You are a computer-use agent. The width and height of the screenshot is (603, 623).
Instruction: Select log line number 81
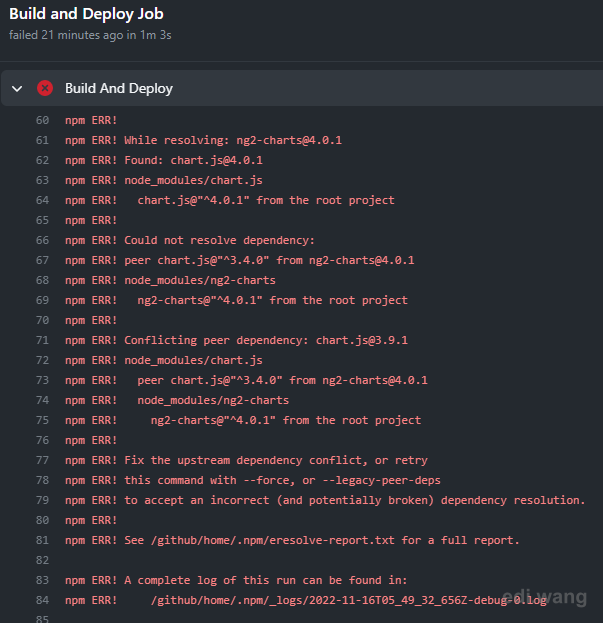point(43,540)
